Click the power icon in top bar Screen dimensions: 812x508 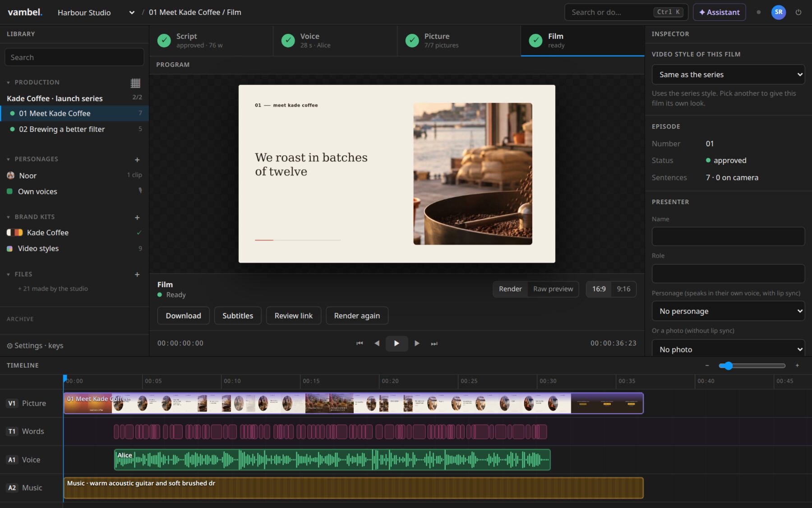[x=798, y=12]
